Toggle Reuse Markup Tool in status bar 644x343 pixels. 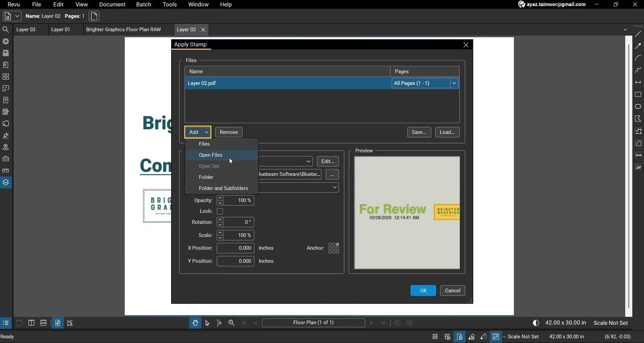tap(484, 337)
